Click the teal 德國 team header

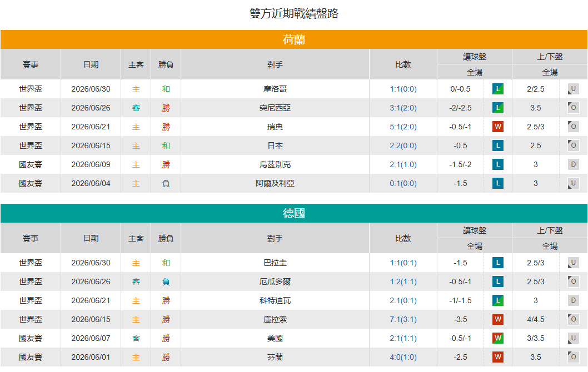[294, 213]
